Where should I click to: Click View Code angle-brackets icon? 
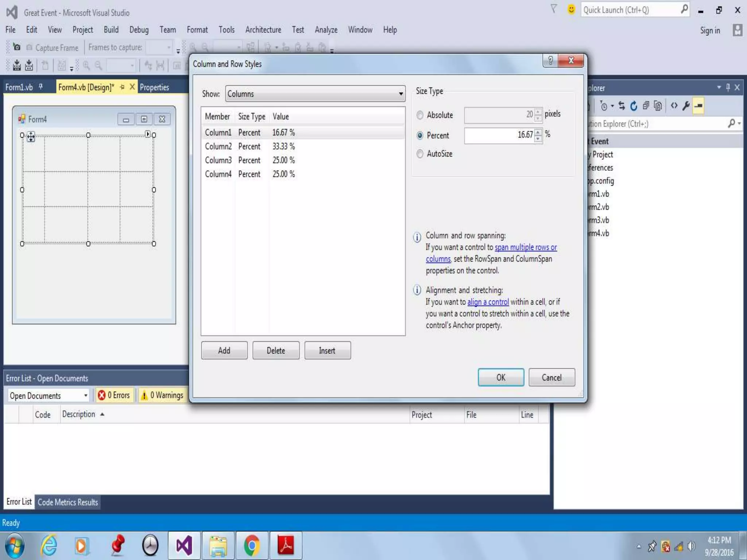(674, 106)
